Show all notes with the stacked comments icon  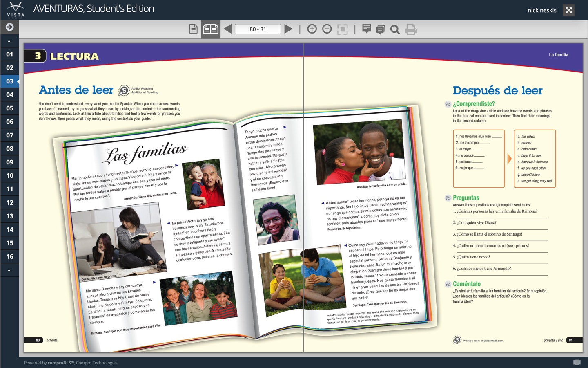pyautogui.click(x=381, y=29)
